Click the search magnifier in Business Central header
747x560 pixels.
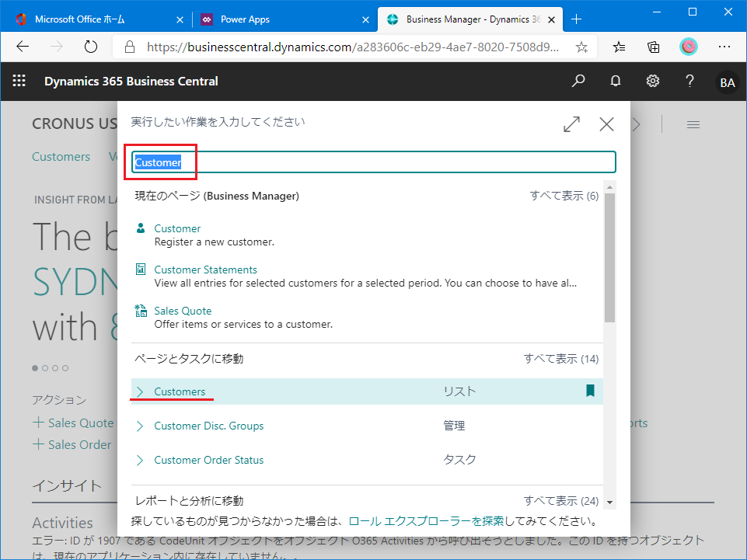coord(578,81)
